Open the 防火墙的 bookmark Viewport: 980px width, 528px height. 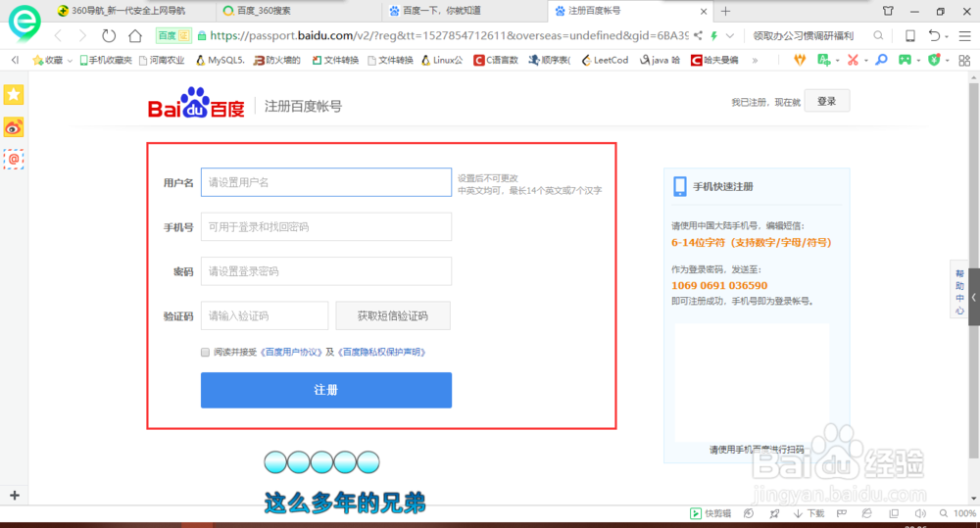[277, 60]
